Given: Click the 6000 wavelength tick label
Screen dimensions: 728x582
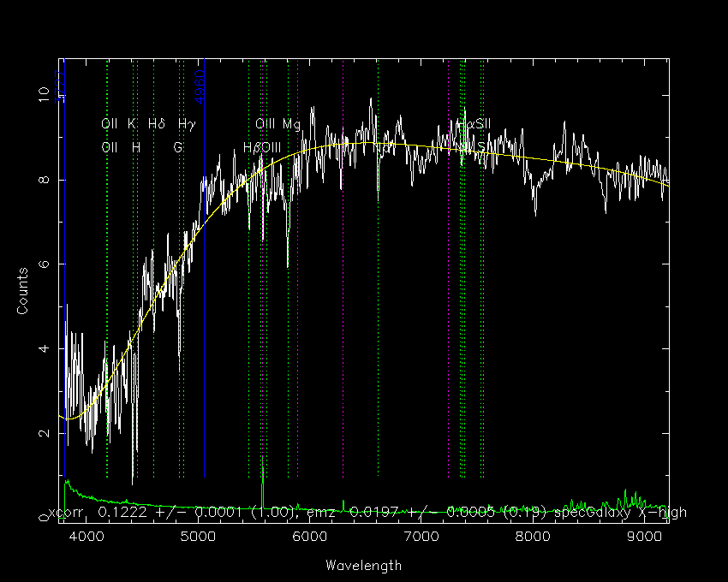Looking at the screenshot, I should [309, 537].
